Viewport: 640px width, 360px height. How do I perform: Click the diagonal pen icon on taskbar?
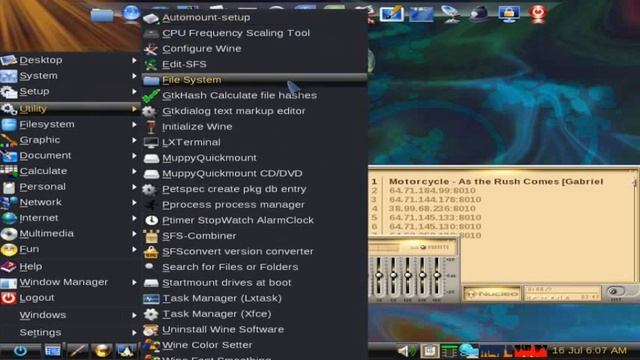[x=78, y=351]
